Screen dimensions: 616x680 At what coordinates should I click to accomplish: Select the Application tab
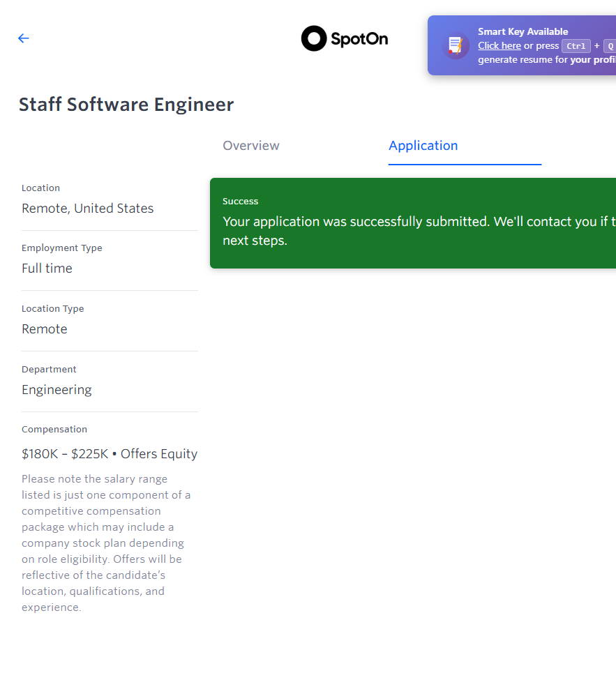point(423,146)
